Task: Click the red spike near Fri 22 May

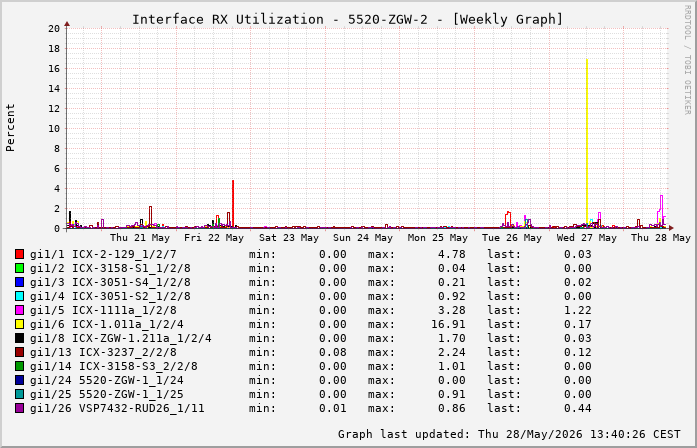Action: (x=233, y=204)
